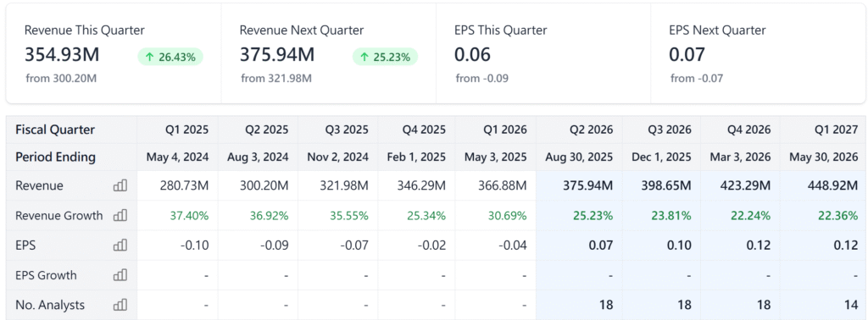The image size is (868, 320).
Task: Select the green 26.43% revenue growth badge
Action: [170, 57]
